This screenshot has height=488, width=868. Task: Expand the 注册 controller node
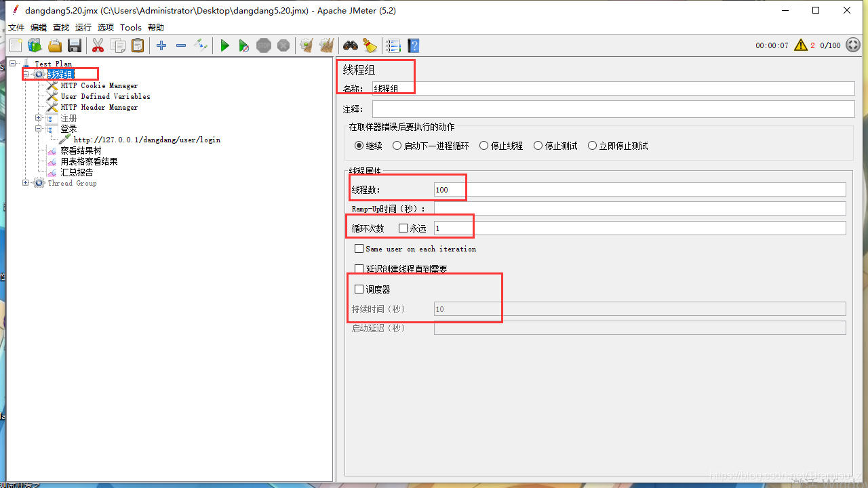[x=39, y=118]
